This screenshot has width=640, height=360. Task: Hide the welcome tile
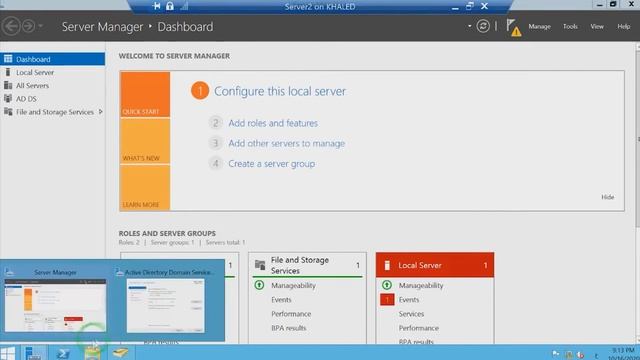pos(607,197)
